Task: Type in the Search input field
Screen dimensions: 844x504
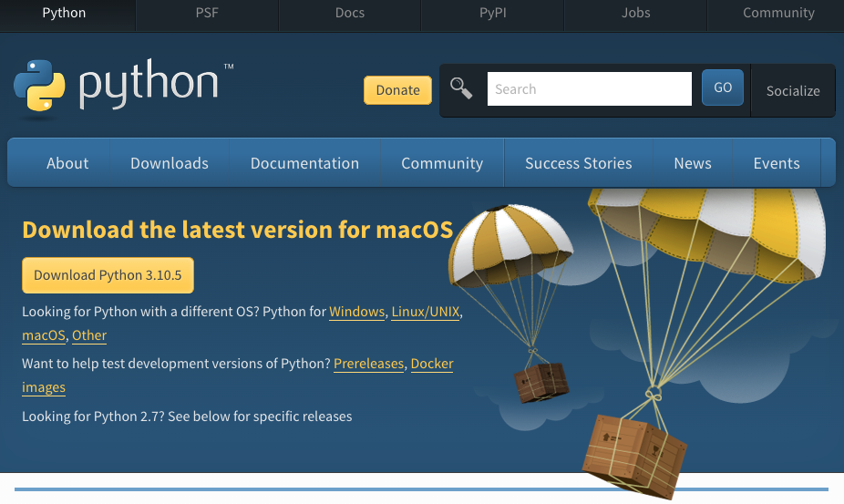Action: coord(589,89)
